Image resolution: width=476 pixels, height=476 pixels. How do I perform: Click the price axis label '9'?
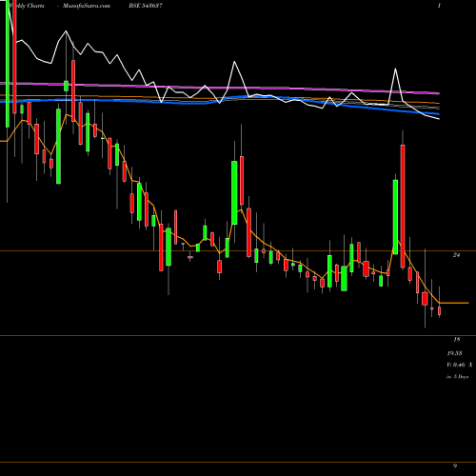(455, 466)
